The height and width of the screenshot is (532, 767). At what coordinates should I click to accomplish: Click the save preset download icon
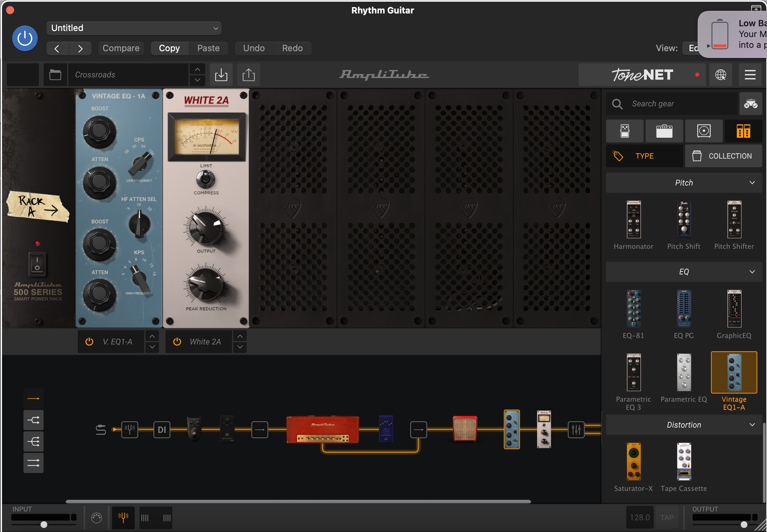point(221,75)
